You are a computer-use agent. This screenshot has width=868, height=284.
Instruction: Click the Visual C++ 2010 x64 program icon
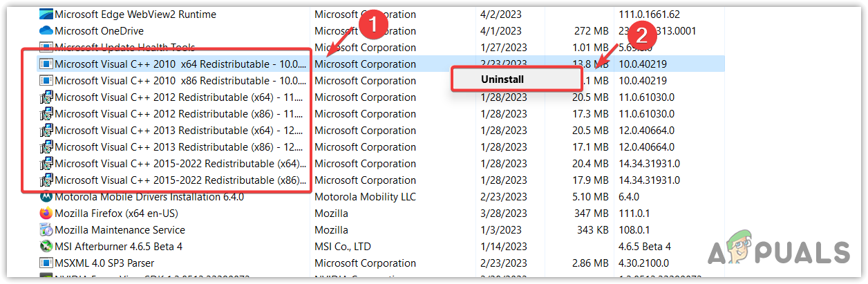(x=46, y=64)
